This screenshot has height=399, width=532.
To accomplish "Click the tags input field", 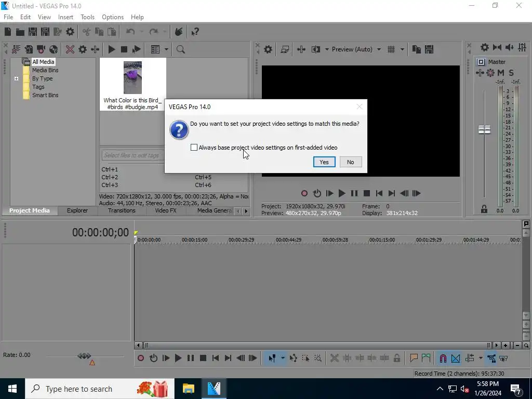I will 132,155.
